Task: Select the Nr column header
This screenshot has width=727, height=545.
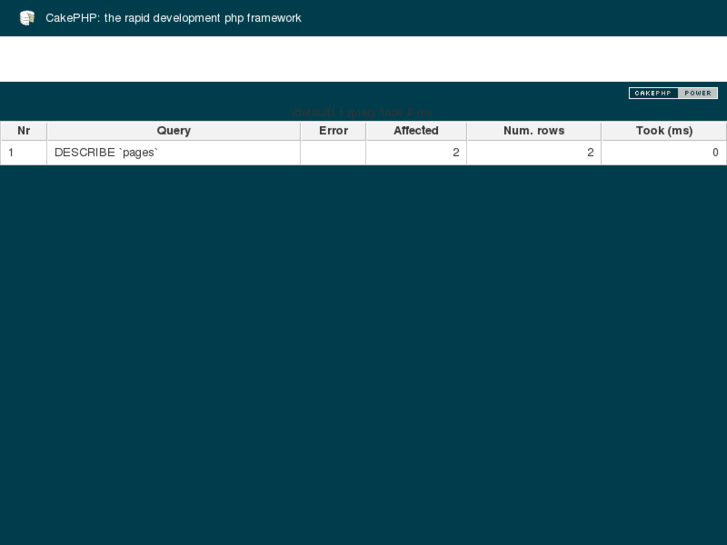Action: (x=24, y=131)
